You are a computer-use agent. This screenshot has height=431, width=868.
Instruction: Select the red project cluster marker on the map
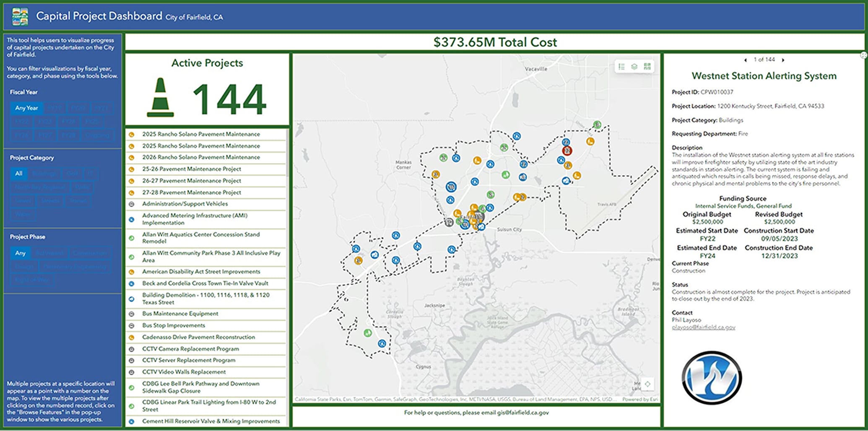point(567,150)
